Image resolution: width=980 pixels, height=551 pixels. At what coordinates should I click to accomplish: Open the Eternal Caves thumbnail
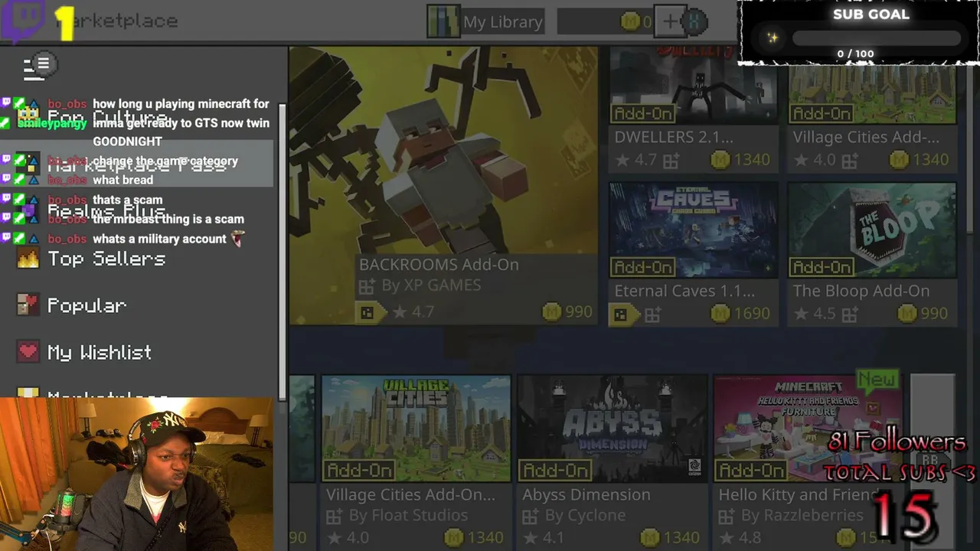point(693,230)
